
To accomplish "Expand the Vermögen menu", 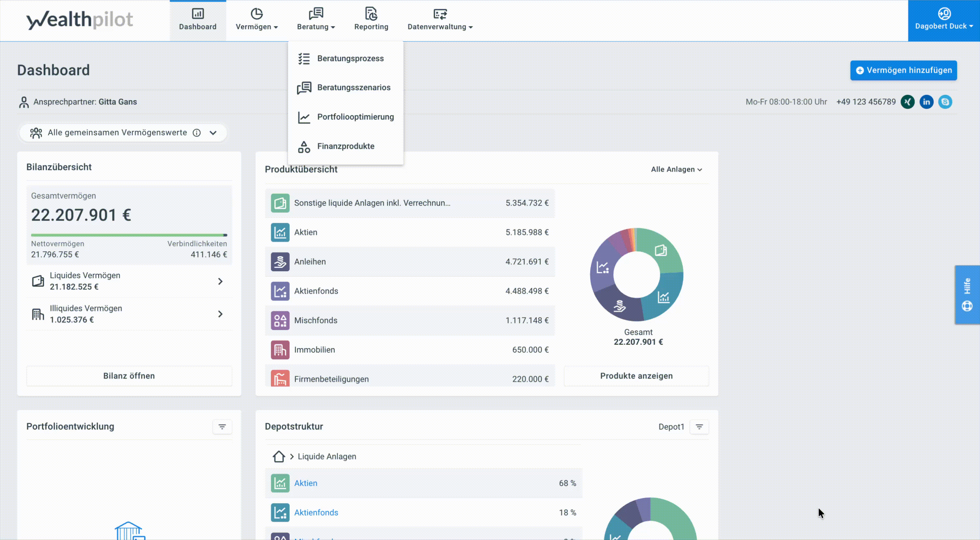I will click(x=257, y=20).
